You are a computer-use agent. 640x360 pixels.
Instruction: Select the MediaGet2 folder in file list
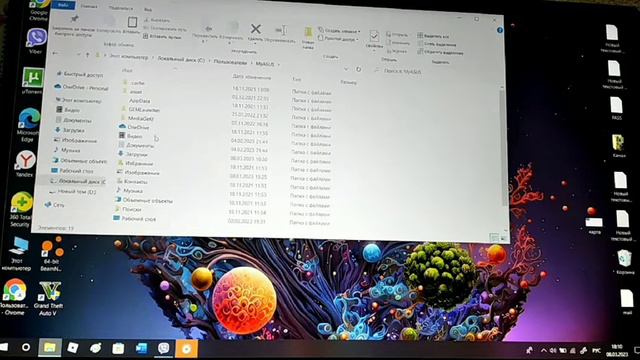coord(139,118)
